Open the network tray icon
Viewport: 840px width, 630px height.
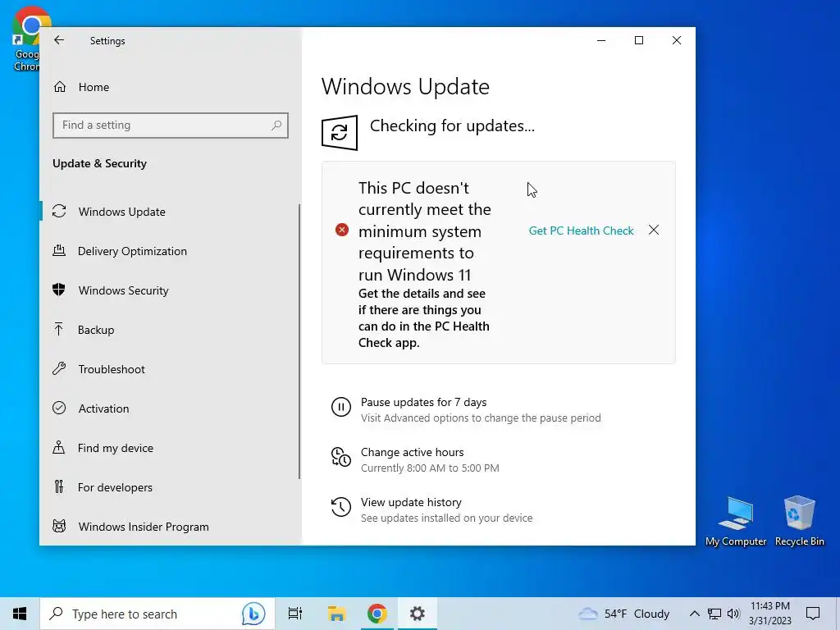pyautogui.click(x=714, y=614)
